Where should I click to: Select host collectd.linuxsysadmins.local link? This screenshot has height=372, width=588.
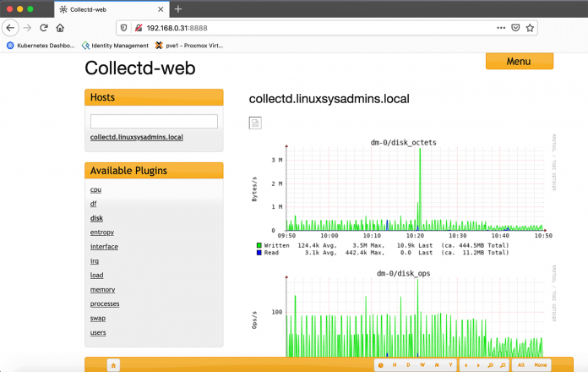pos(137,137)
